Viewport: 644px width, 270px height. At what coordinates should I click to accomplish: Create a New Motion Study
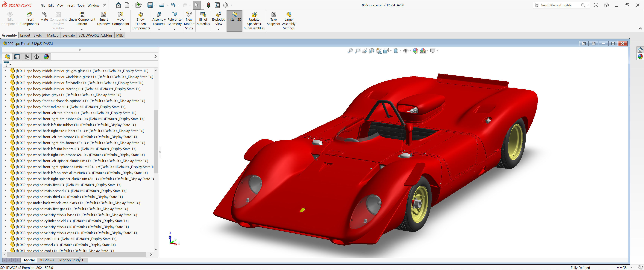click(189, 21)
